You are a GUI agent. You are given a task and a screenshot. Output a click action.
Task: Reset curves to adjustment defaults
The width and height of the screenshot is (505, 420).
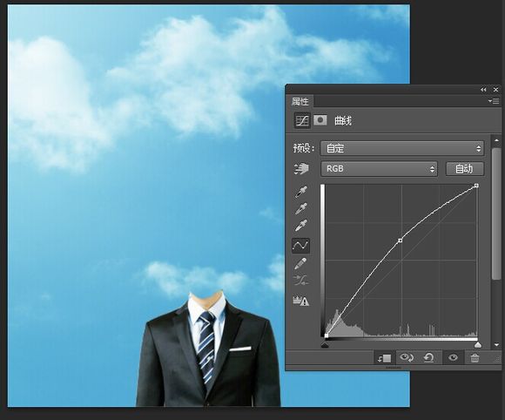point(428,357)
